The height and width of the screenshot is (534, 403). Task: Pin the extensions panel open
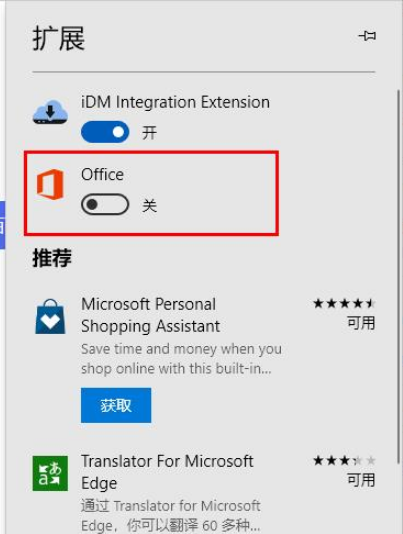click(367, 36)
